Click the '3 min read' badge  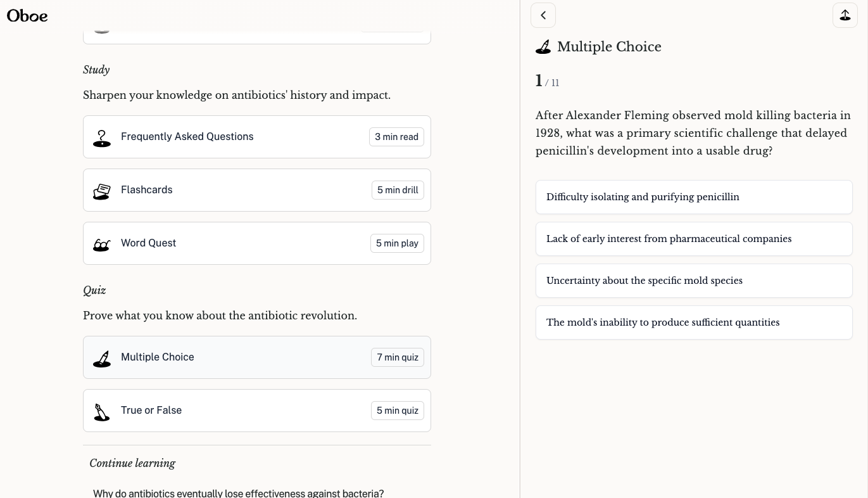coord(396,137)
